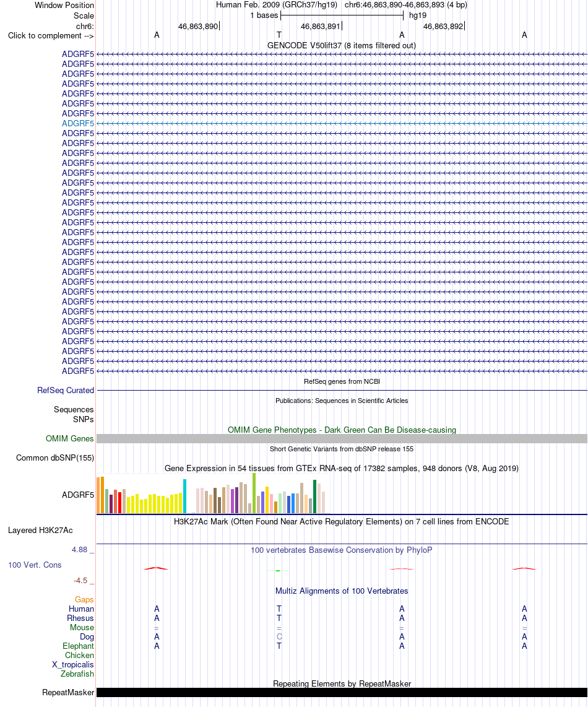The width and height of the screenshot is (588, 707).
Task: Click the T base in the Rhesus row
Action: [279, 618]
